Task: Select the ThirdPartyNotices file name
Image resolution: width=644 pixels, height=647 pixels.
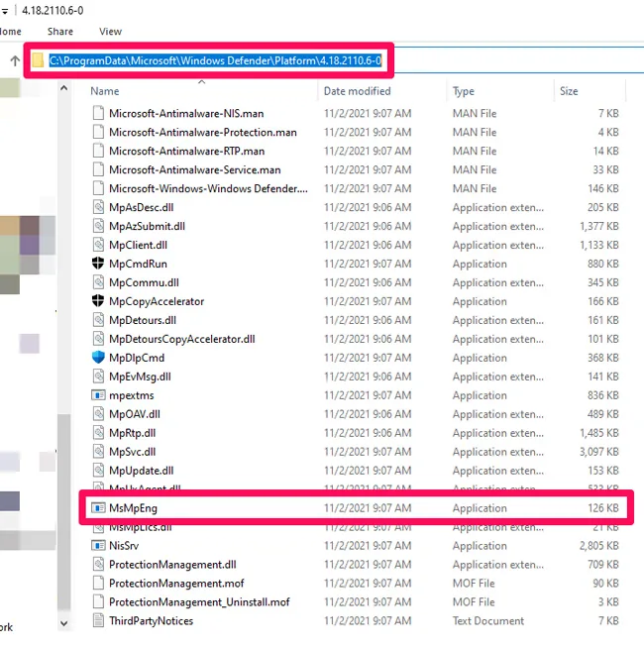Action: (151, 620)
